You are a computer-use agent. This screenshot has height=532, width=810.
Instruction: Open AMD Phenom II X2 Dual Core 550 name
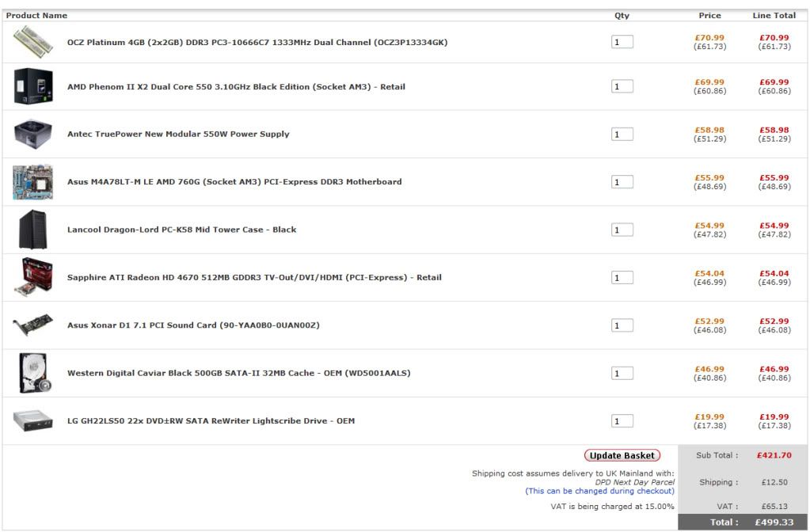coord(236,87)
